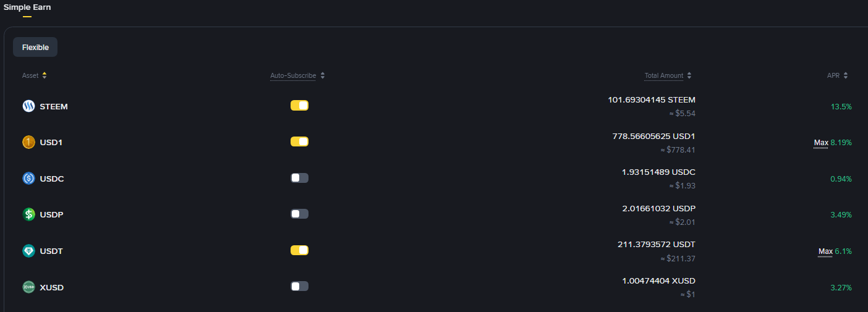
Task: Sort by Asset using arrow icon
Action: (45, 75)
